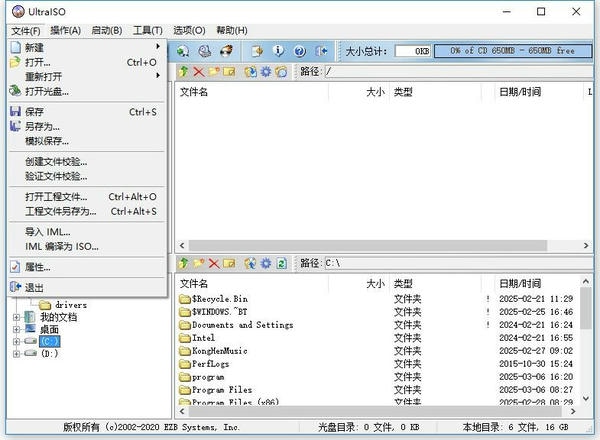This screenshot has height=440, width=600.
Task: Click the local pane path field C:\
Action: [x=461, y=263]
